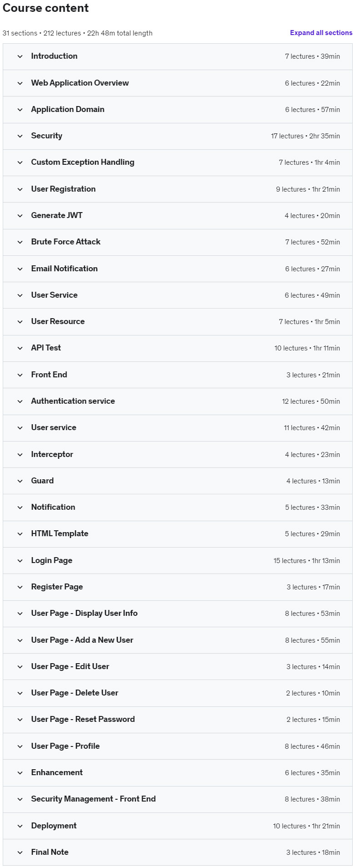Click chevron next to Brute Force Attack
The image size is (355, 868).
click(20, 242)
